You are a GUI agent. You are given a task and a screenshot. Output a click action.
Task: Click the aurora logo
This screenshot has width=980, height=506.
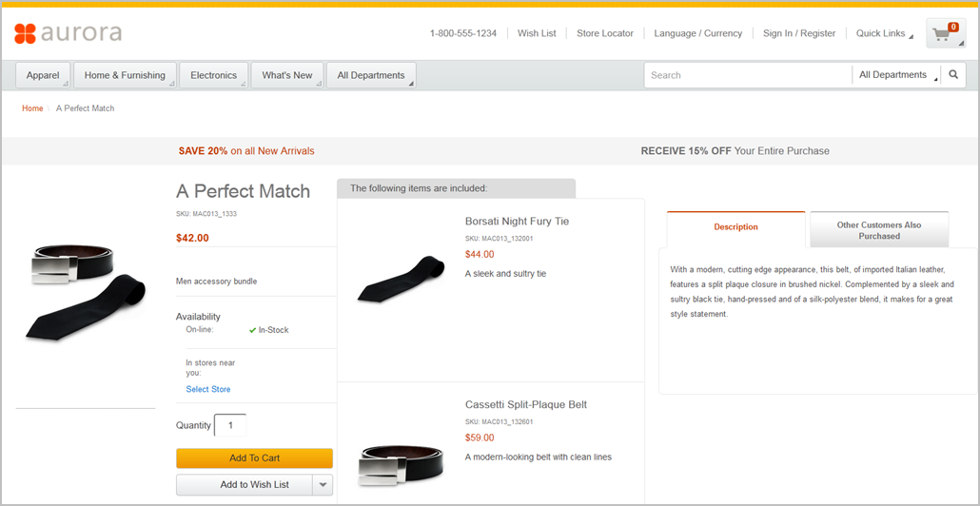[69, 33]
